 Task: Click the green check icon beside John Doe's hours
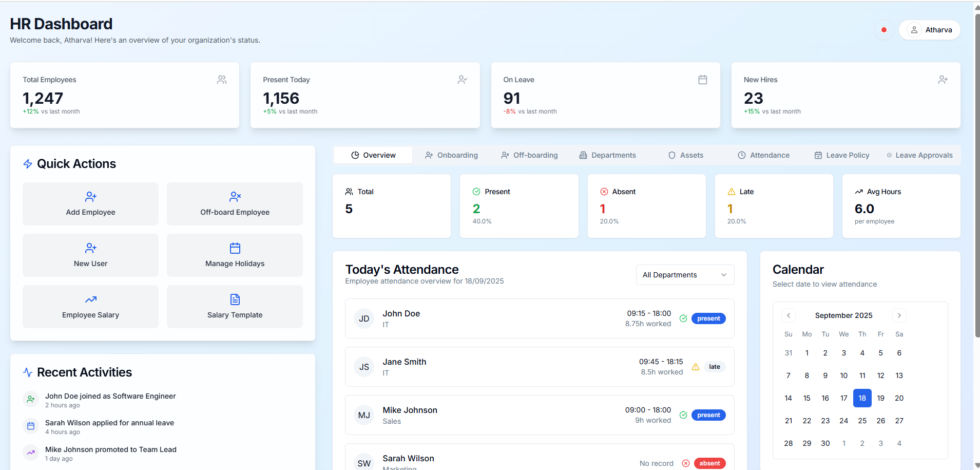tap(683, 318)
